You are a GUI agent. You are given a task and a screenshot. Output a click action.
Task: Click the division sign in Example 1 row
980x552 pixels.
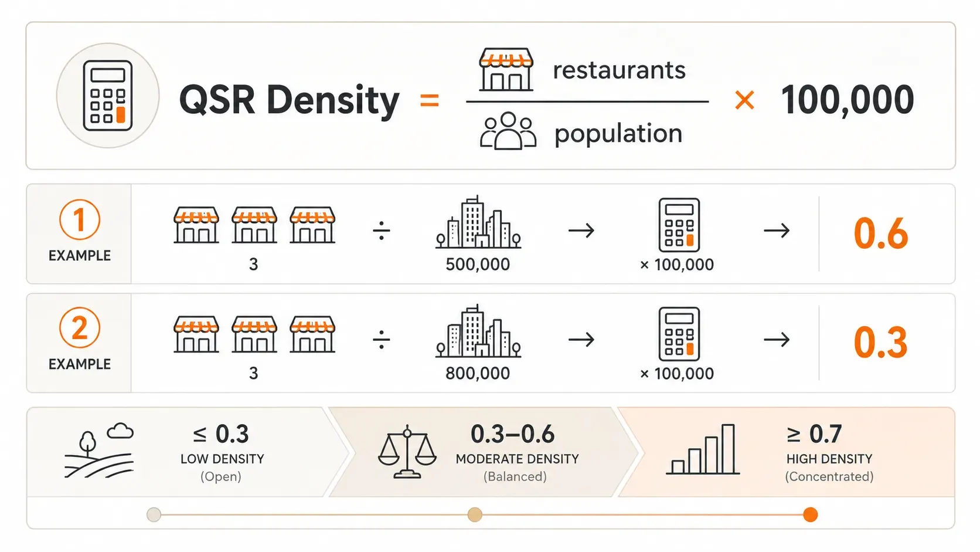coord(382,231)
